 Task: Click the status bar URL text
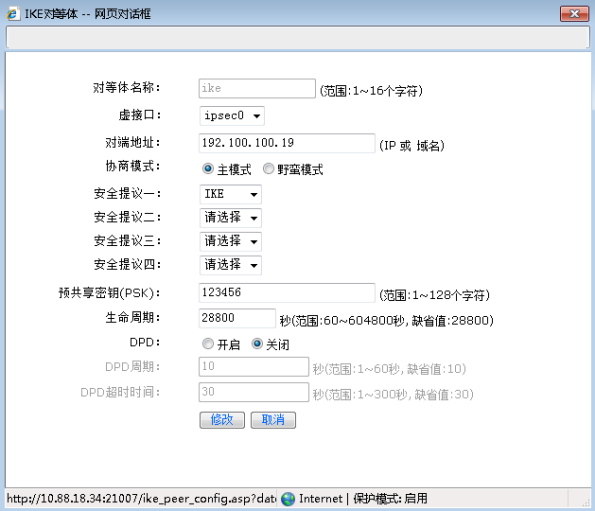(142, 498)
